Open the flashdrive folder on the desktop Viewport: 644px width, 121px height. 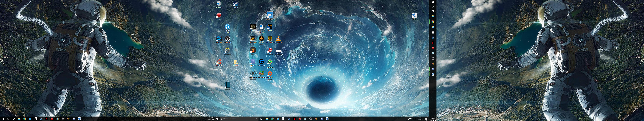pyautogui.click(x=236, y=62)
